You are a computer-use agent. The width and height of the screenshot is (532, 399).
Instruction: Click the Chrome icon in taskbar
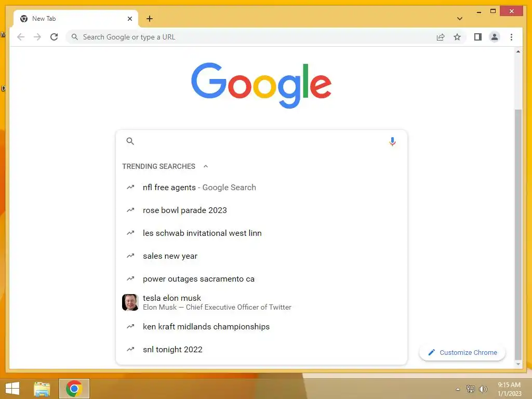coord(74,389)
